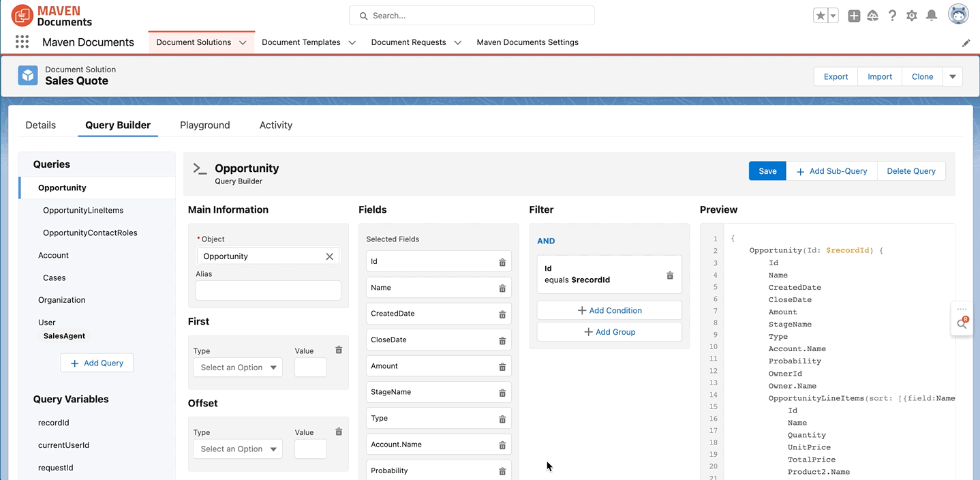Image resolution: width=980 pixels, height=480 pixels.
Task: Click the Import button
Action: (880, 76)
